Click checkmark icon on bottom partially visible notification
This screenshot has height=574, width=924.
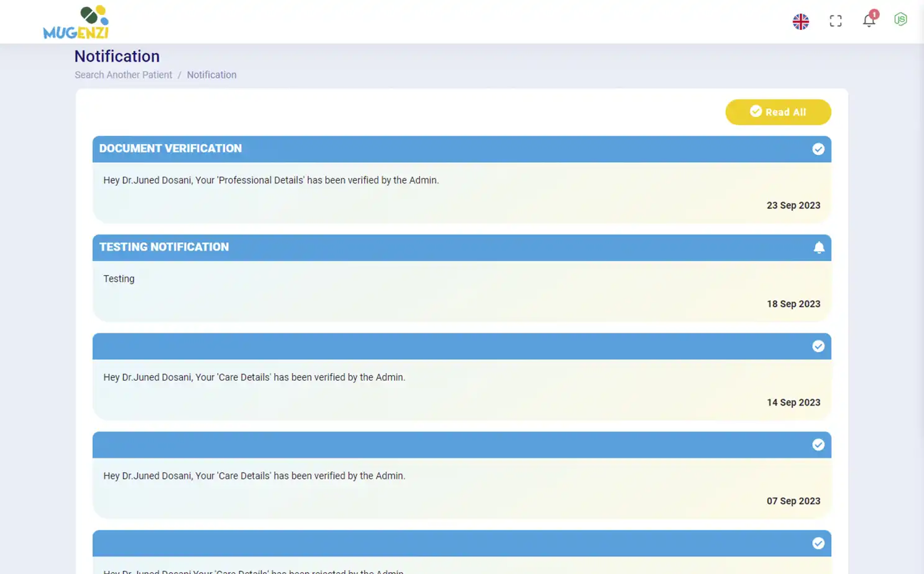click(818, 544)
